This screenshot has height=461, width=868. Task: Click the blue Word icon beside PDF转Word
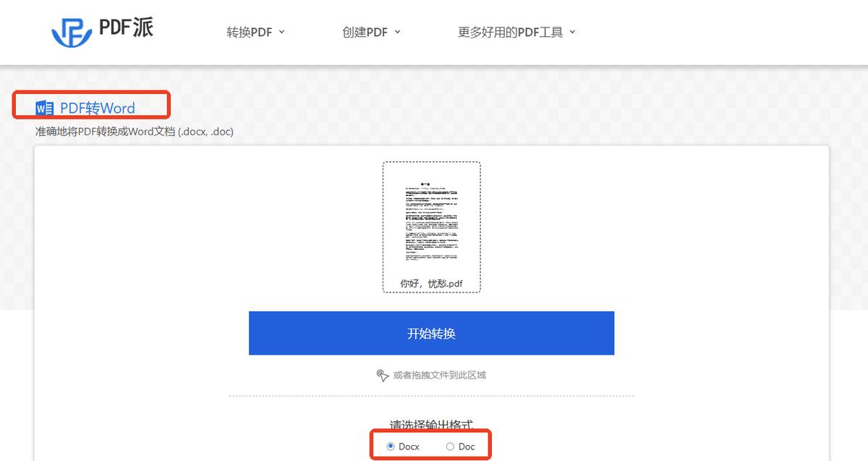(x=44, y=109)
